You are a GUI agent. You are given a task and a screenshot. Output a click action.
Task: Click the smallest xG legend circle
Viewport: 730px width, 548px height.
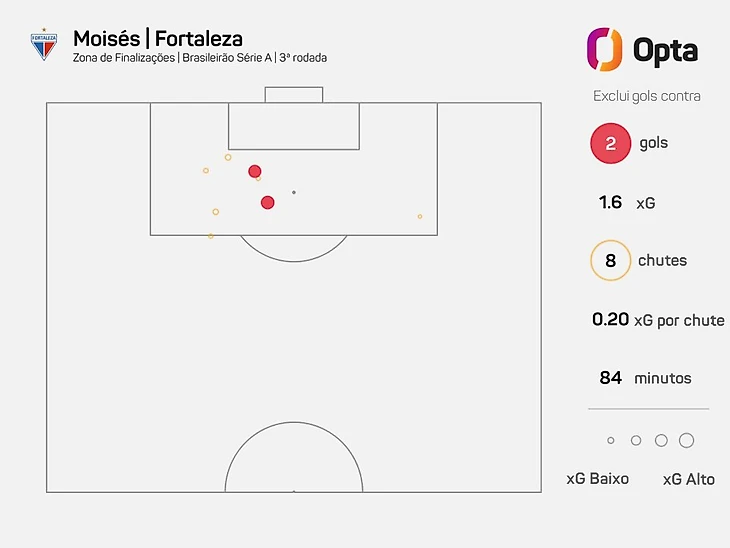click(x=611, y=440)
